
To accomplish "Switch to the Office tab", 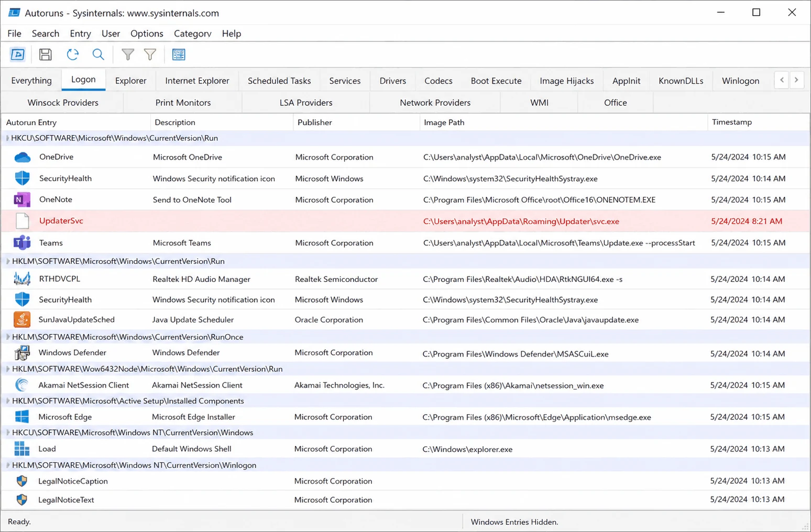I will coord(616,103).
